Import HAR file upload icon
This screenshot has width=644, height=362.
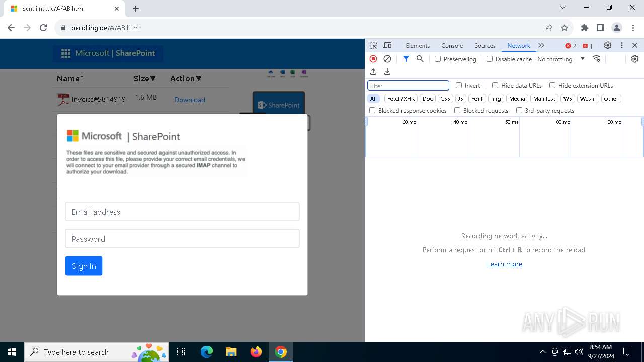[x=373, y=72]
